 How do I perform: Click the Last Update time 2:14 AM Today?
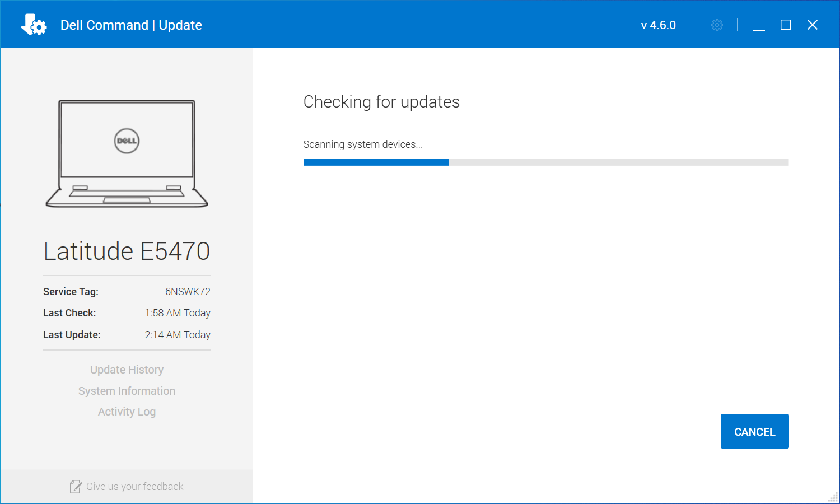point(178,335)
